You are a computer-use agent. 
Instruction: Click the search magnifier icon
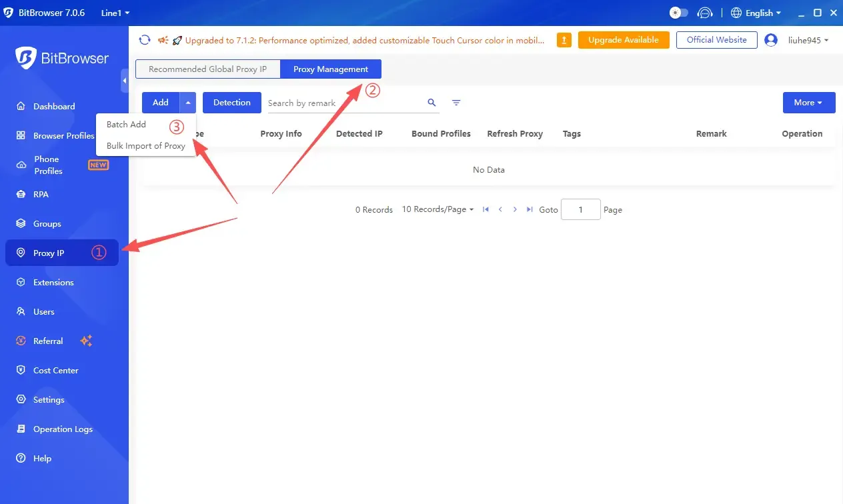click(x=432, y=103)
